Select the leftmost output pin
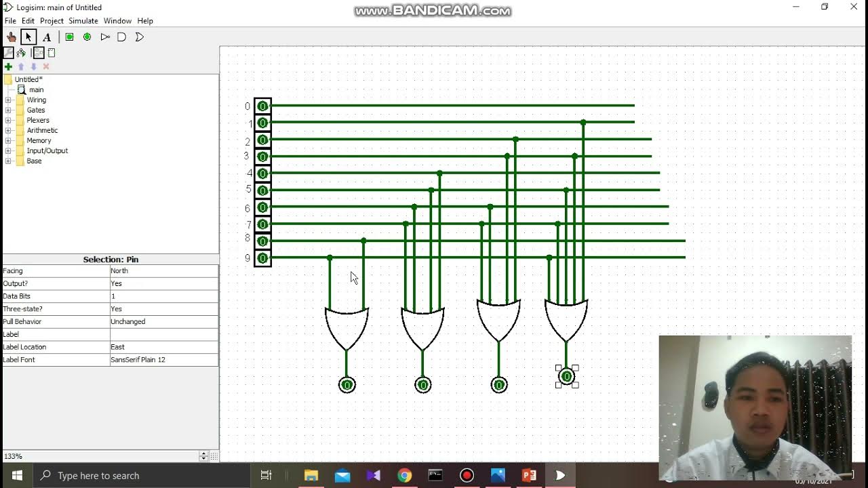 click(347, 385)
